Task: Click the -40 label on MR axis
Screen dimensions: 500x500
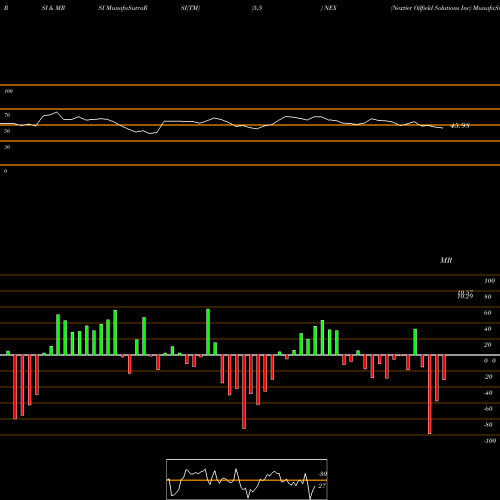Action: (488, 393)
